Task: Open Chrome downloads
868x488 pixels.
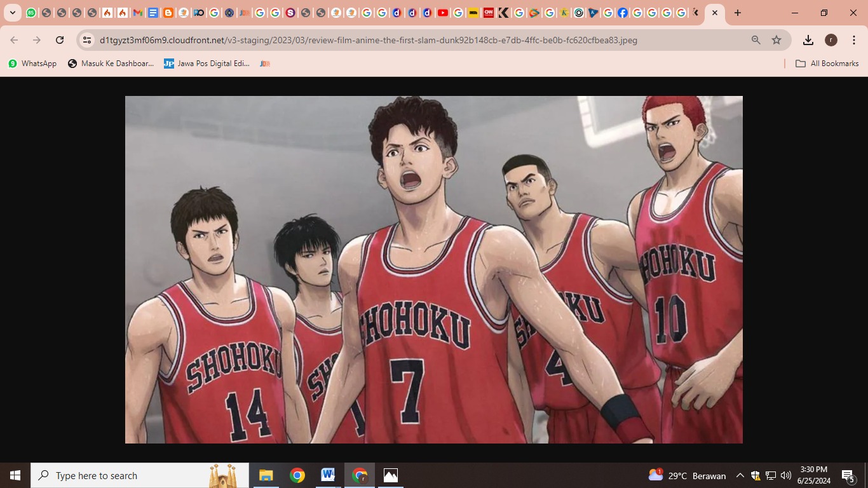Action: [x=808, y=40]
